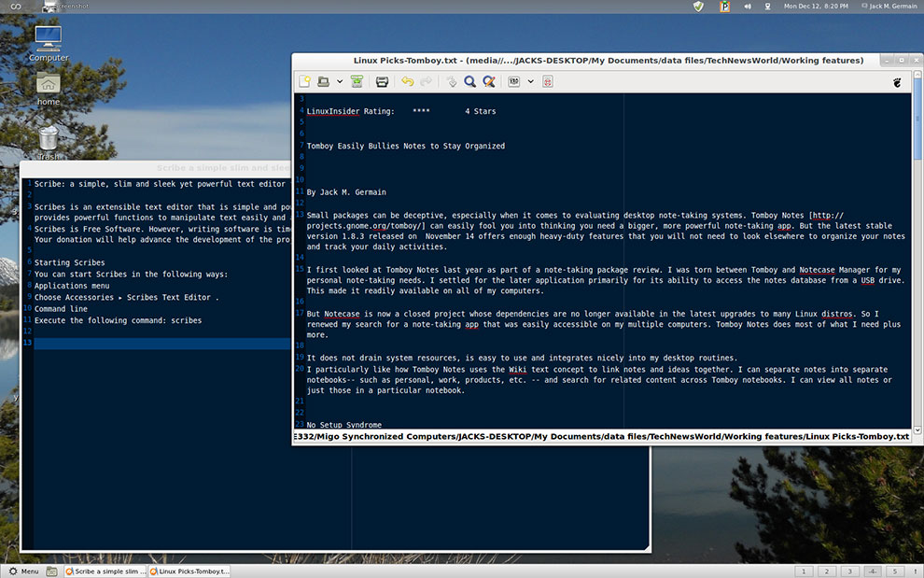Click 'Starting Scribes' line in background window
This screenshot has height=578, width=924.
(x=70, y=262)
